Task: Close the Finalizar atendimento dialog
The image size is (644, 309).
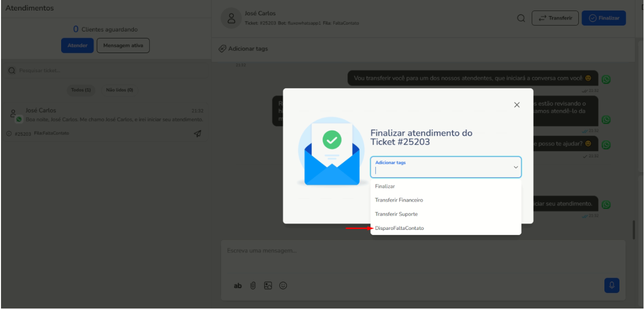Action: (517, 105)
